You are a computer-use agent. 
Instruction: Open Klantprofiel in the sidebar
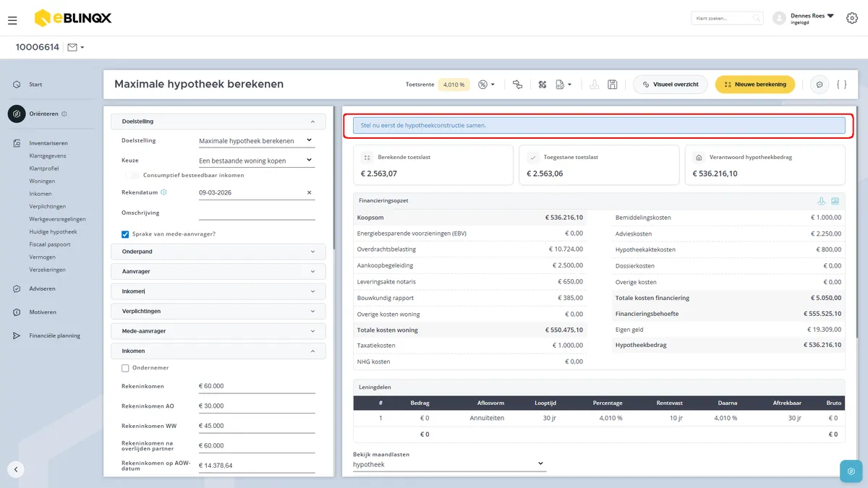(45, 168)
